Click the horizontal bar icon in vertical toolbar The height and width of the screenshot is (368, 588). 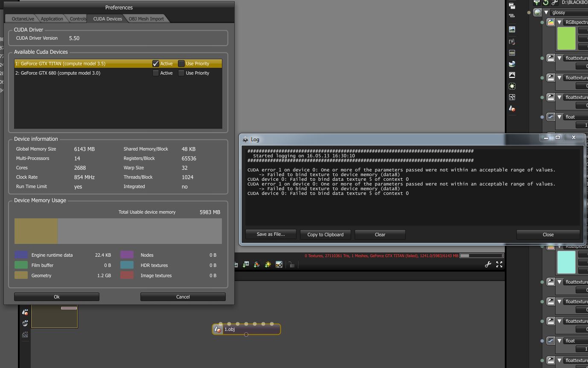pos(512,53)
